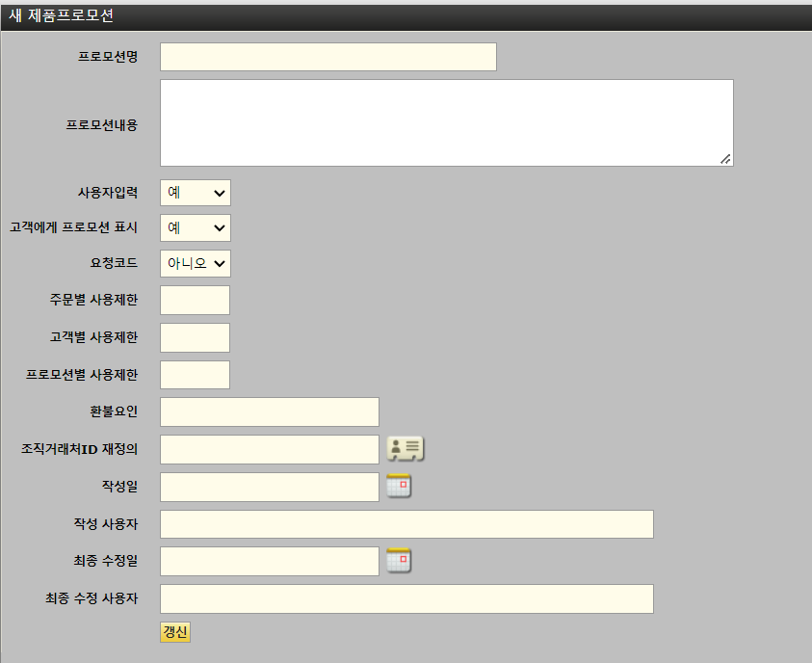The height and width of the screenshot is (663, 812).
Task: Select the 고객별 사용제한 input box
Action: click(x=195, y=337)
